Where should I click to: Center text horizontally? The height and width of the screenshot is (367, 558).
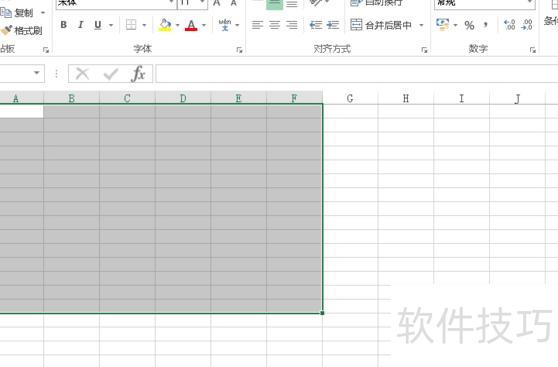[x=274, y=25]
